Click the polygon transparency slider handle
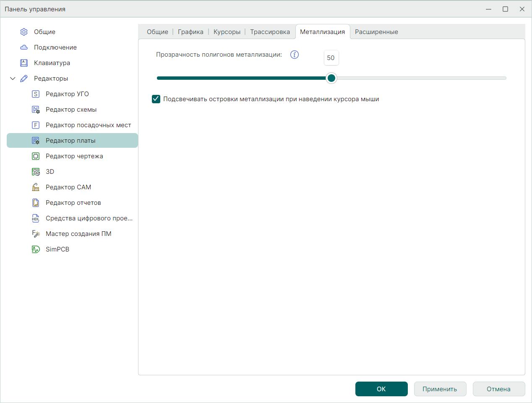Viewport: 532px width, 403px height. tap(331, 78)
